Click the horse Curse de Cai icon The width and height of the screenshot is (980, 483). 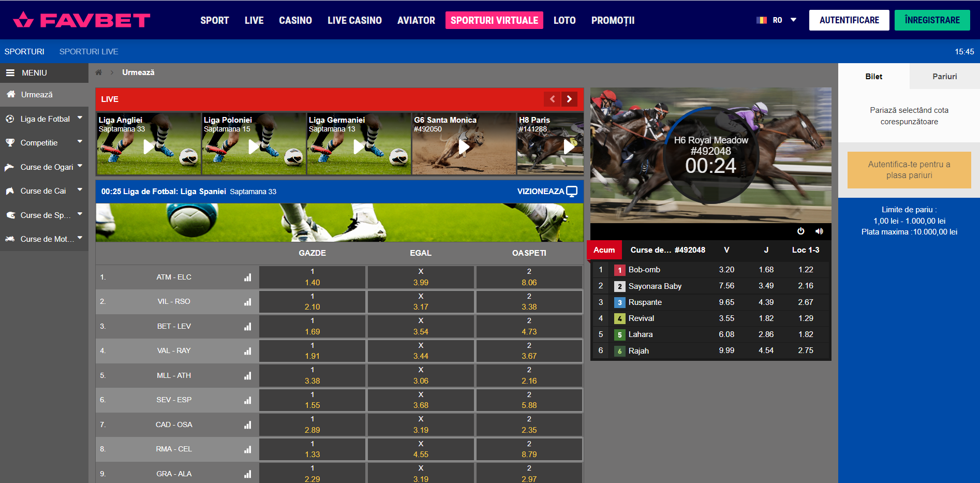pos(10,191)
